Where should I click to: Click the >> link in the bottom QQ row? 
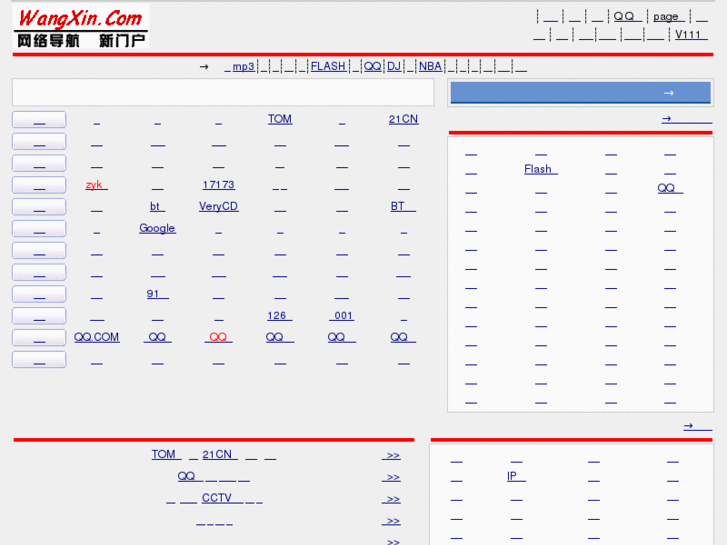coord(391,477)
